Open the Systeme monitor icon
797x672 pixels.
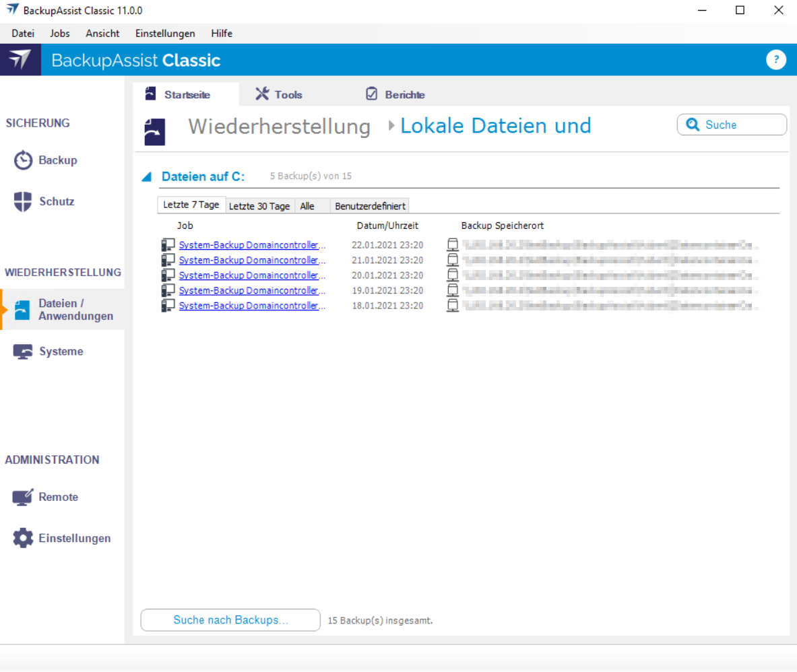tap(23, 352)
